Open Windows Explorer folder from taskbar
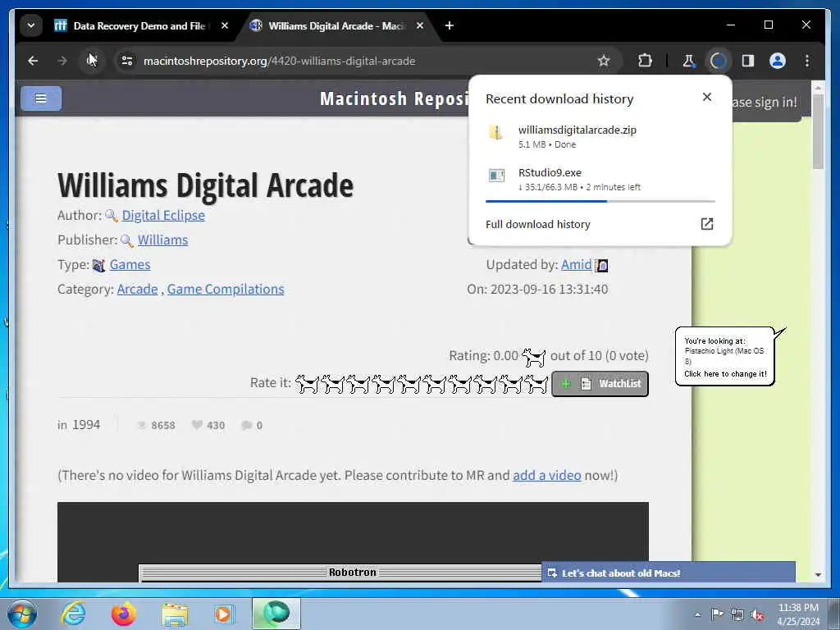This screenshot has height=630, width=840. [175, 614]
